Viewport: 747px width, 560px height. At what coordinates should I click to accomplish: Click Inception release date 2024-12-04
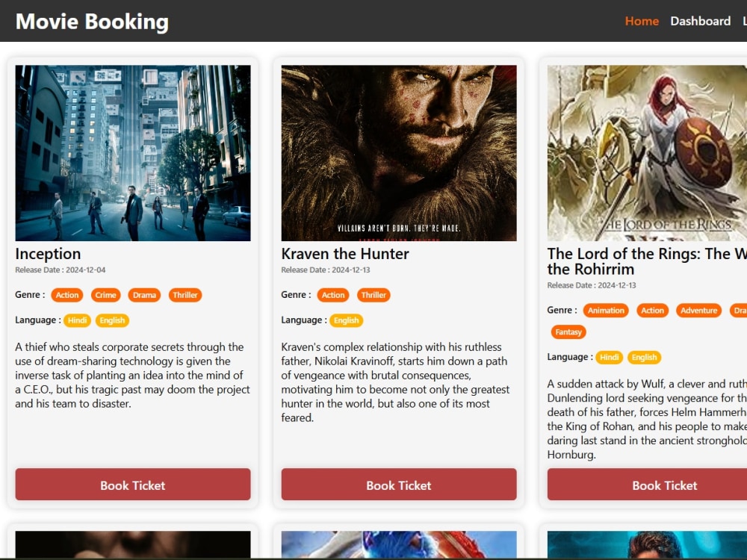[61, 270]
